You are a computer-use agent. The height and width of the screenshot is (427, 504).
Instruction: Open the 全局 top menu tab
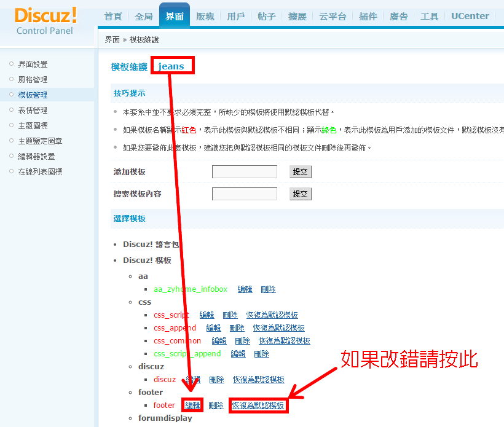[x=144, y=16]
